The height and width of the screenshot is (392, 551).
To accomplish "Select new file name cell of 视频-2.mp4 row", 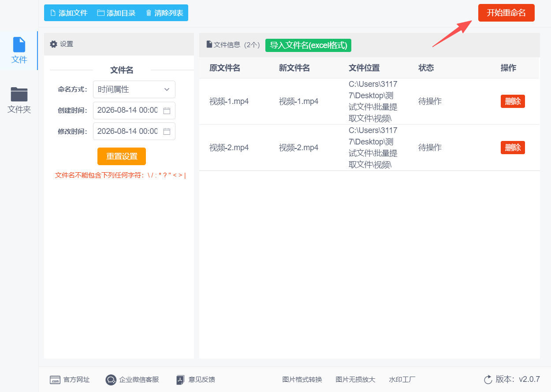I will point(299,148).
